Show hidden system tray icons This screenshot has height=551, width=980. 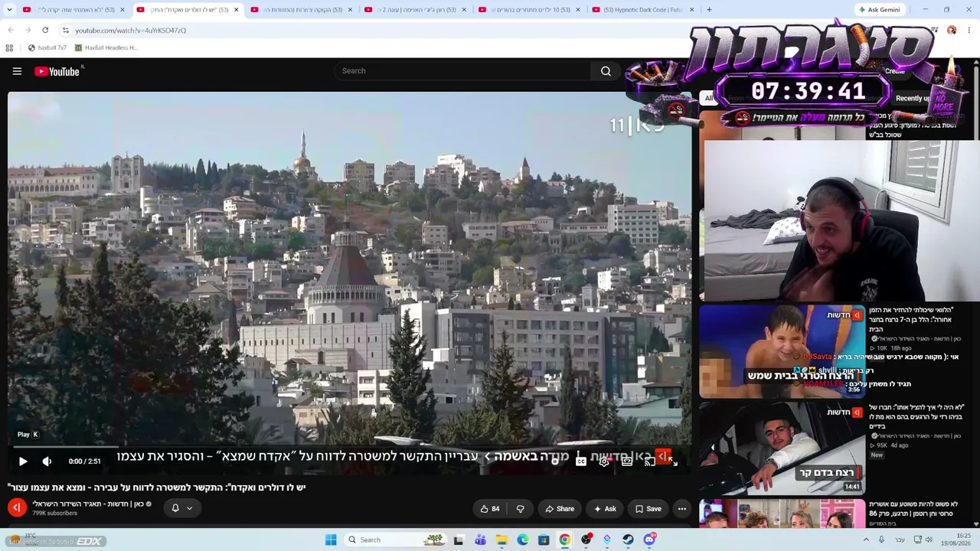tap(866, 540)
